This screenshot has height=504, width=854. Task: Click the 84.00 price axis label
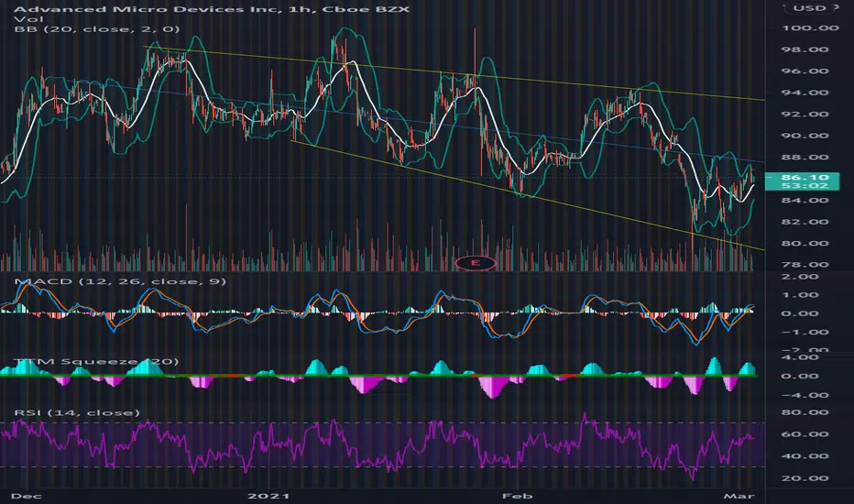click(805, 200)
